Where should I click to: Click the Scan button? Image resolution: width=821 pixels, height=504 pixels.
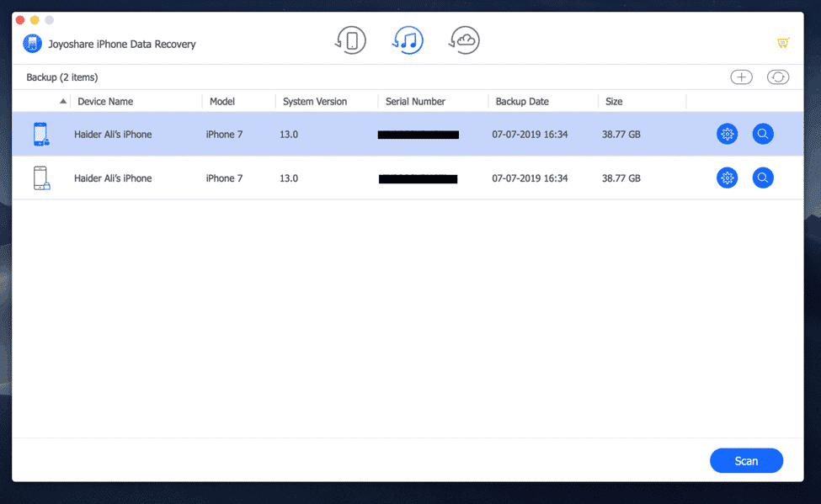(746, 461)
